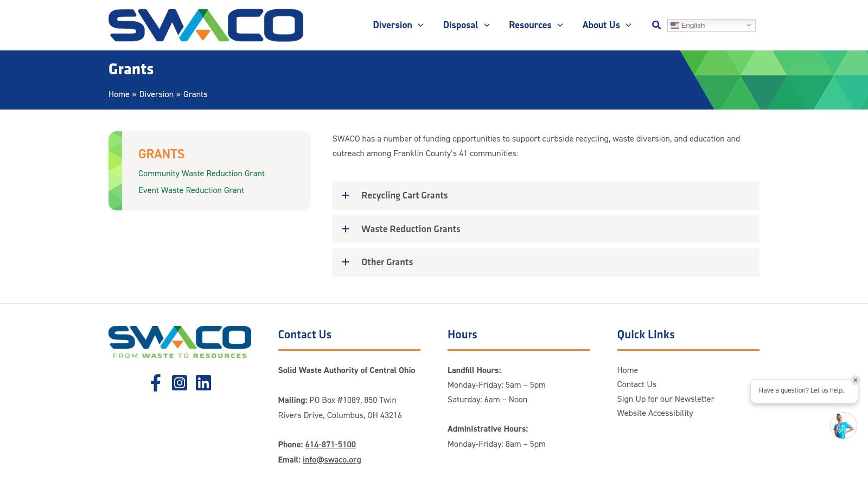Expand the Waste Reduction Grants section
The image size is (868, 488).
pyautogui.click(x=546, y=229)
